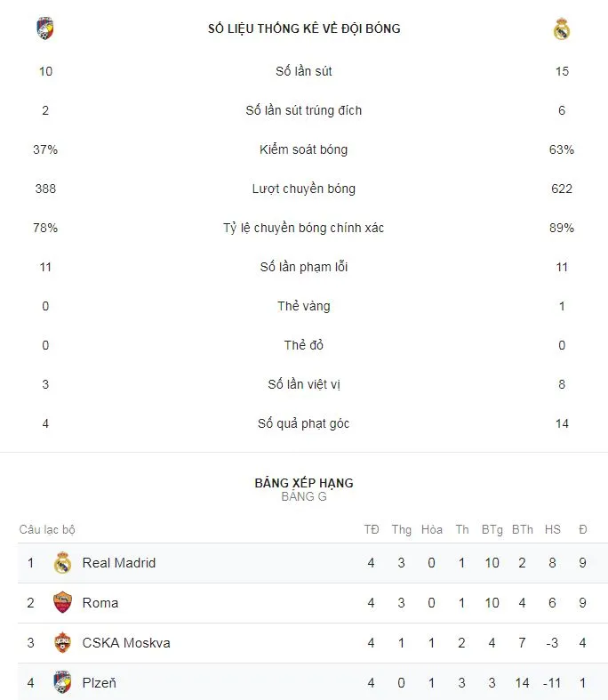Open Real Madrid team link in standings
The height and width of the screenshot is (700, 608).
point(118,563)
